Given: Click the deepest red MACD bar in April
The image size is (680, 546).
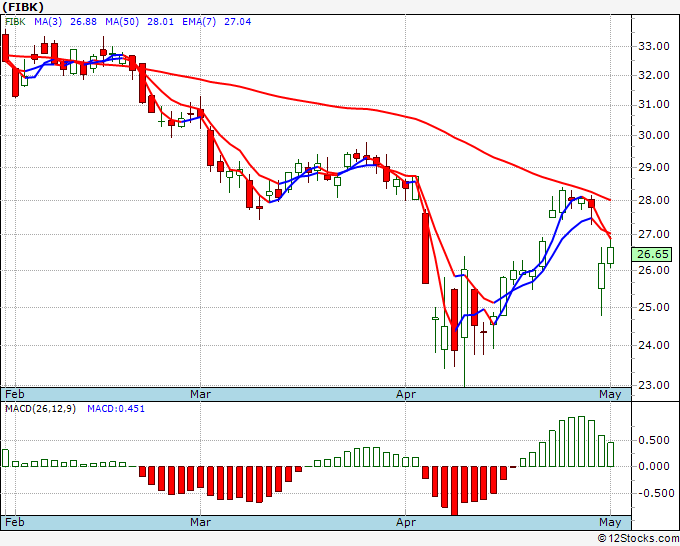Looking at the screenshot, I should click(454, 491).
